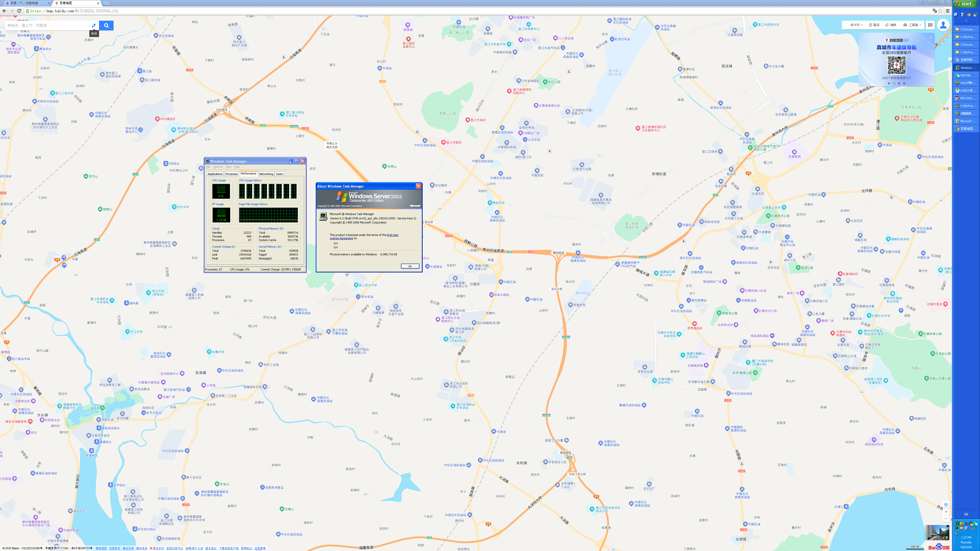Viewport: 980px width, 551px height.
Task: Click the network computers tray icon
Action: 966,528
